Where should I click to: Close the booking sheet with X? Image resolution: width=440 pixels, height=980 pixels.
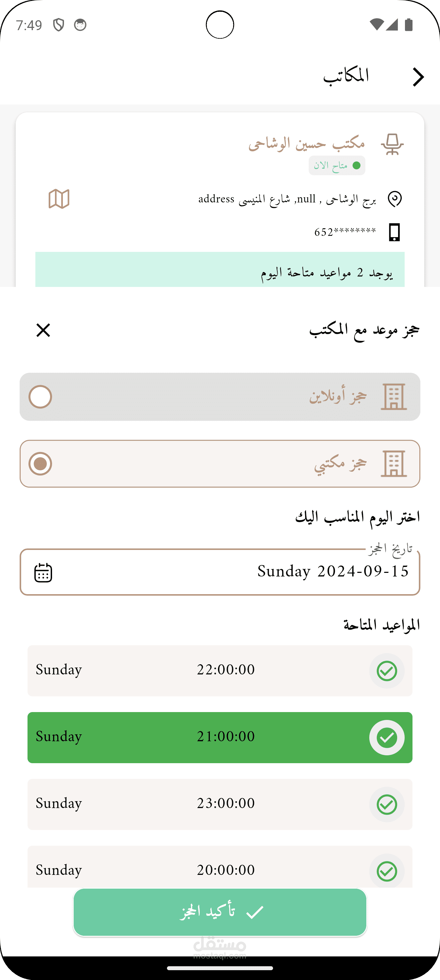pyautogui.click(x=43, y=330)
